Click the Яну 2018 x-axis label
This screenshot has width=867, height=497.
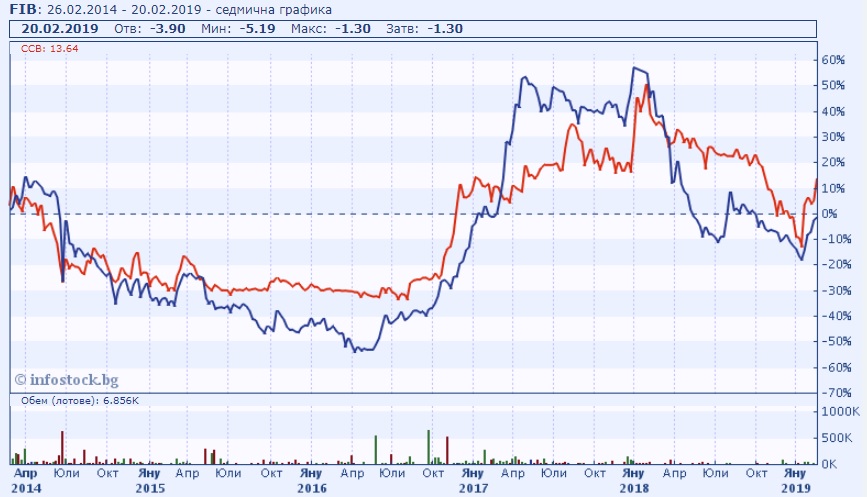tap(634, 480)
